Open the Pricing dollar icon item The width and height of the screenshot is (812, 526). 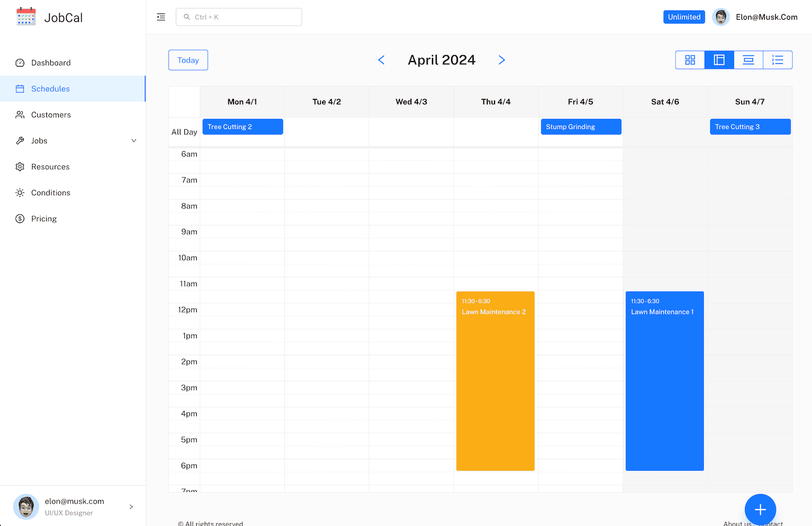43,218
